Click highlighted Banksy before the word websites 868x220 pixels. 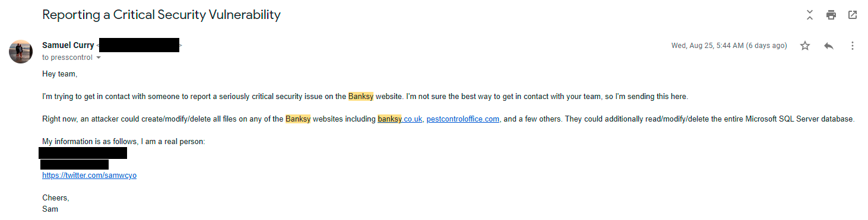point(298,119)
